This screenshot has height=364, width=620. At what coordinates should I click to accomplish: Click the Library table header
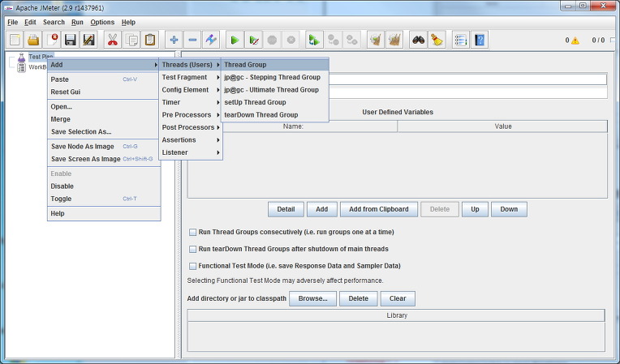pos(396,316)
